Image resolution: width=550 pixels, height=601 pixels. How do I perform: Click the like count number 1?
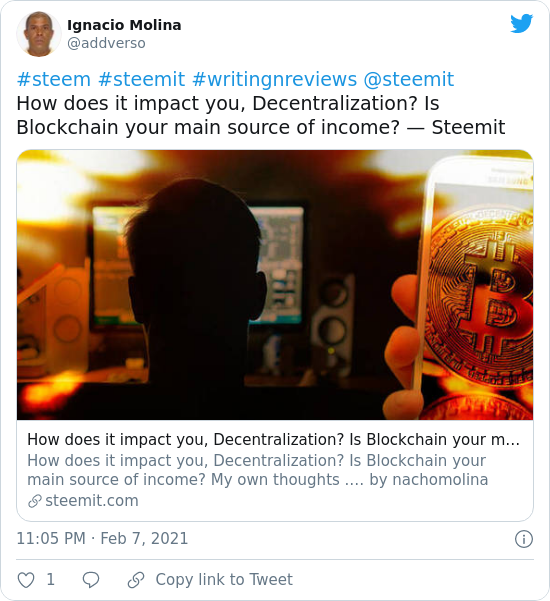[x=51, y=580]
